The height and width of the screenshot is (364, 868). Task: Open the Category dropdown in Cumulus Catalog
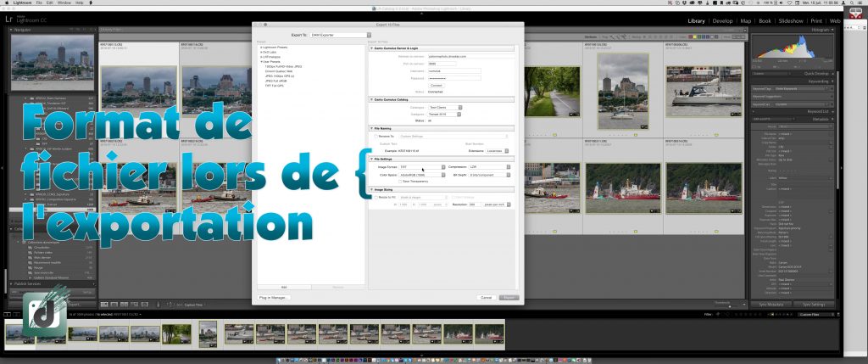click(444, 115)
